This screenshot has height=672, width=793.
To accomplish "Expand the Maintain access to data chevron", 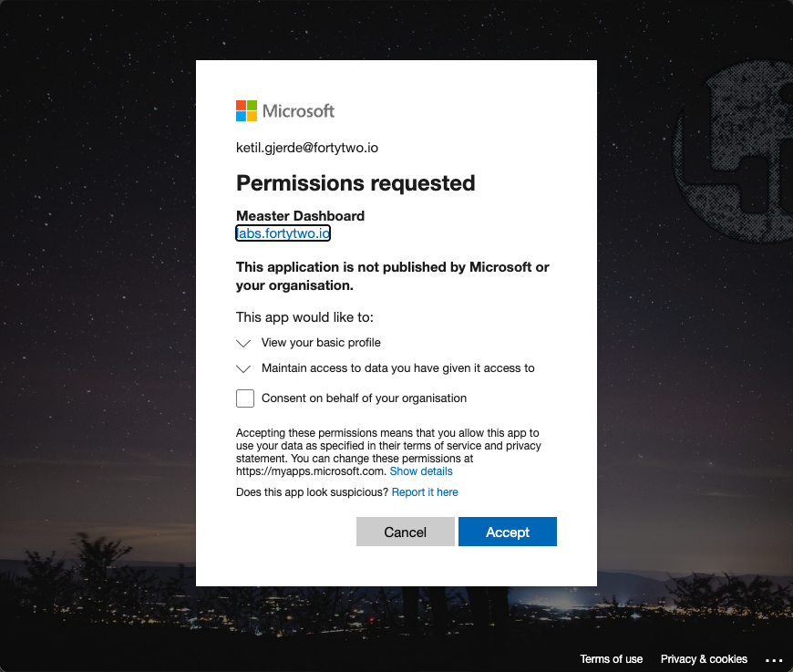I will 243,369.
